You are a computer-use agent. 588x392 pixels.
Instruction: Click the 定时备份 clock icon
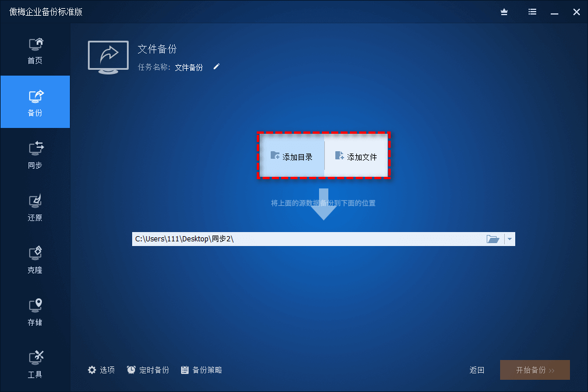[132, 370]
